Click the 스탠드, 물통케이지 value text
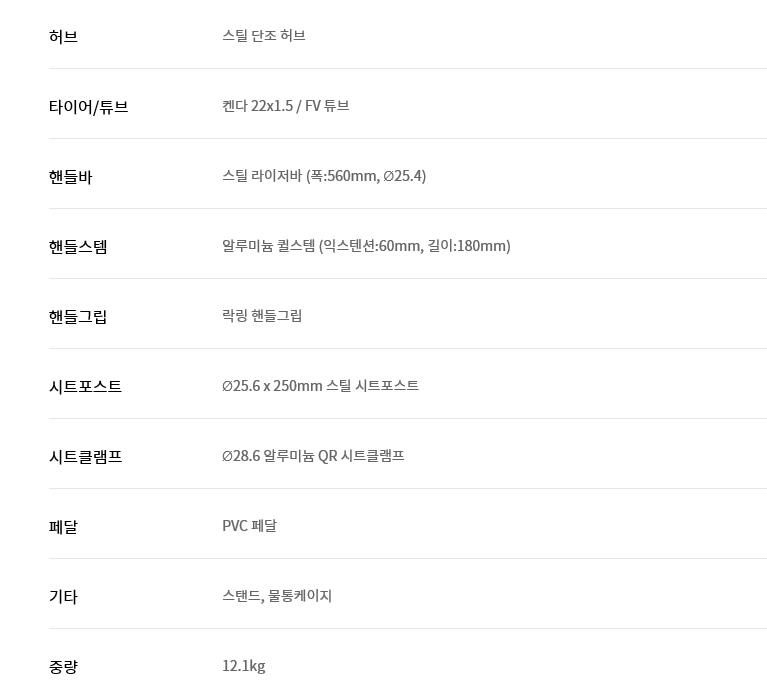Screen dimensions: 767x695 pyautogui.click(x=277, y=596)
